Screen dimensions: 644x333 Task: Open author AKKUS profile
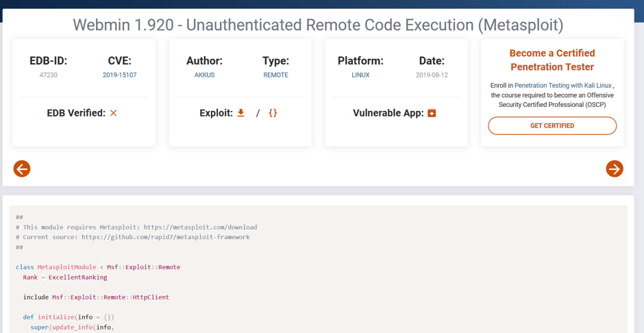click(x=205, y=75)
